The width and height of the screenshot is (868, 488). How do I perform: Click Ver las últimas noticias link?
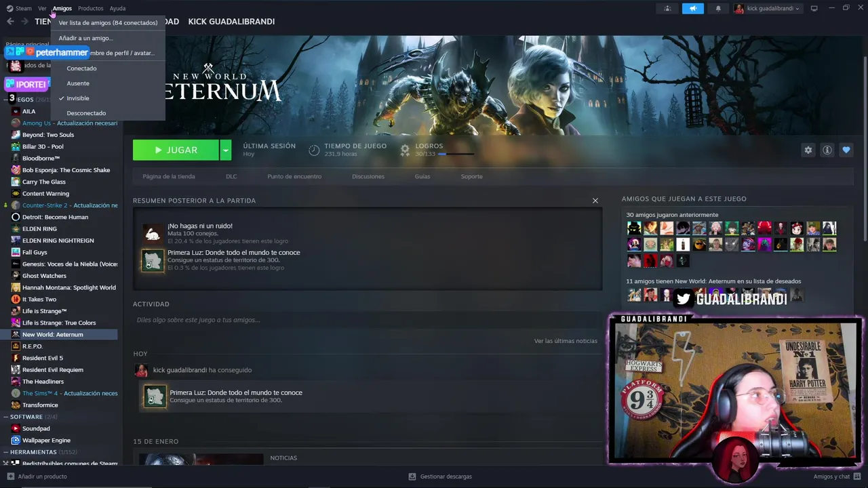[x=566, y=341]
